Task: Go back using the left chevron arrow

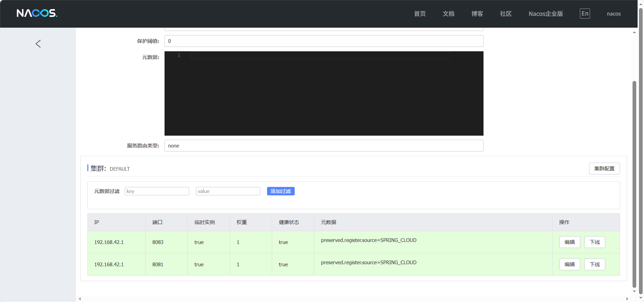Action: [38, 44]
